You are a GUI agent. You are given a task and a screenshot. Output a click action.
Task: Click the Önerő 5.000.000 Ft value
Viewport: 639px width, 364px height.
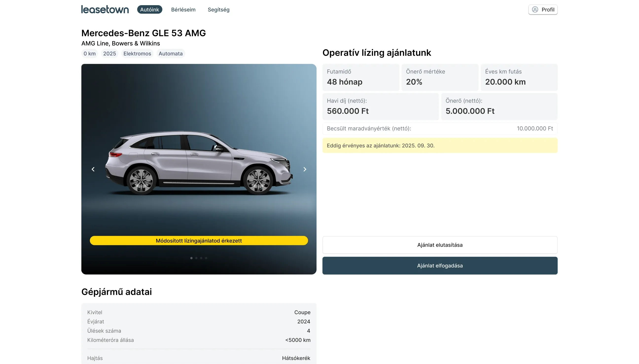coord(470,111)
